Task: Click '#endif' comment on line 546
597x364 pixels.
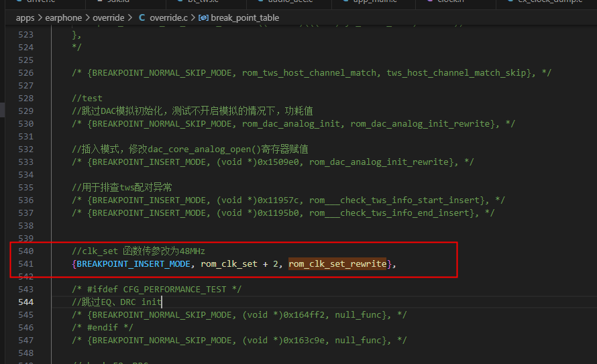Action: click(x=103, y=328)
